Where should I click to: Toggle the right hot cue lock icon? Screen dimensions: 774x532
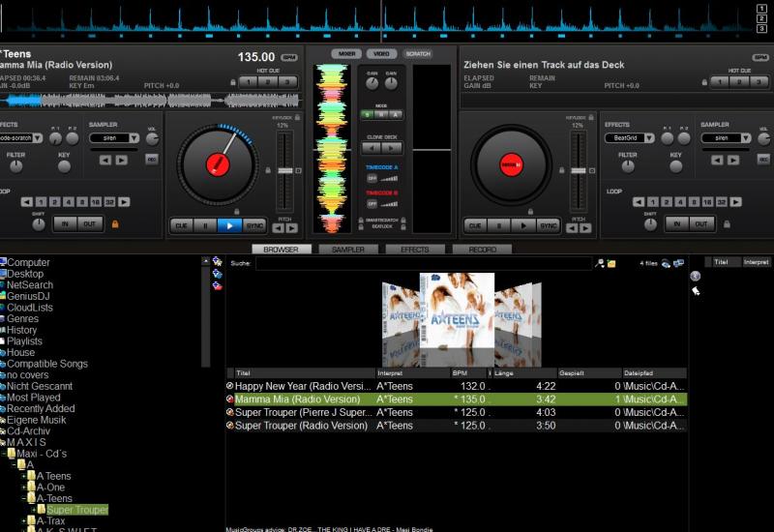(704, 82)
